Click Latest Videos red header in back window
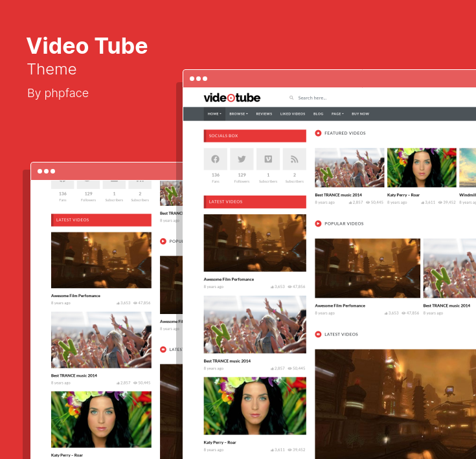Screen dimensions: 476x459 pyautogui.click(x=101, y=220)
